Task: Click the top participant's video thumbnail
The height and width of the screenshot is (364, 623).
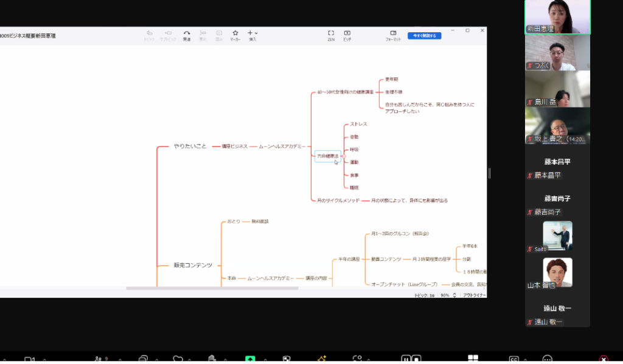Action: [x=557, y=17]
